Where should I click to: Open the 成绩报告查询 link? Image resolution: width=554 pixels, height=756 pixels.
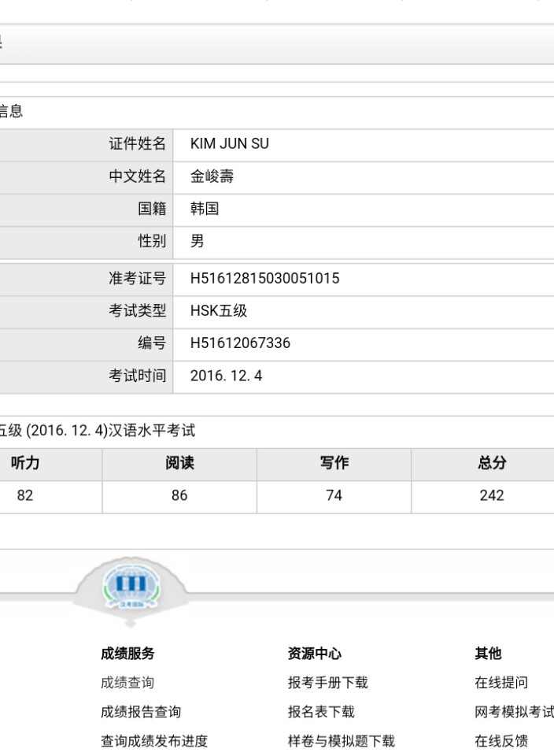pyautogui.click(x=141, y=712)
